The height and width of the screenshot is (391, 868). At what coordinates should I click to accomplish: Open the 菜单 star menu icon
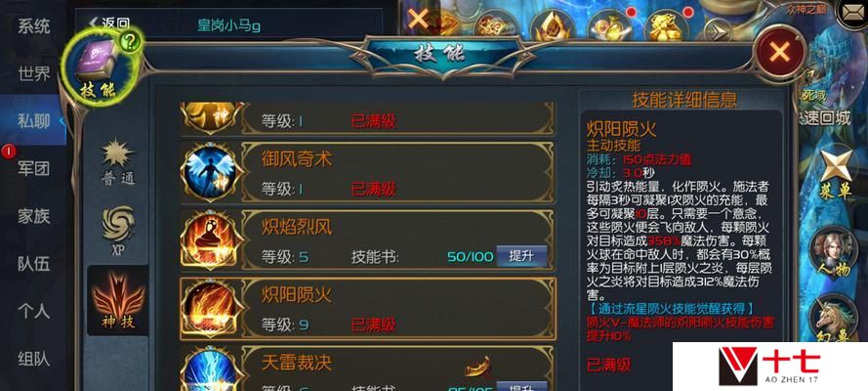click(836, 173)
